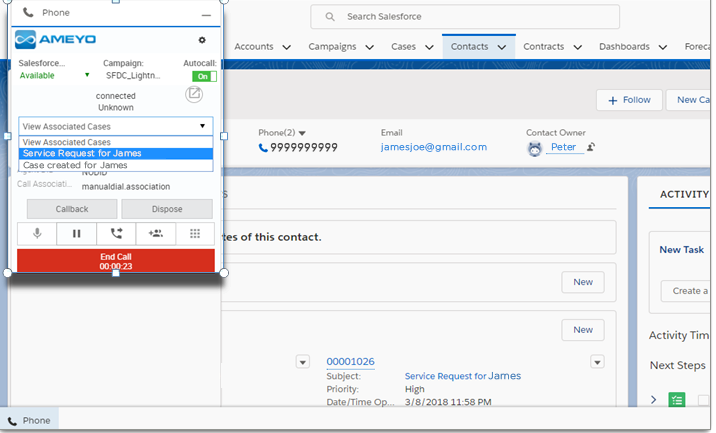Click phone icon next to 9999999999
The image size is (716, 433).
(263, 148)
